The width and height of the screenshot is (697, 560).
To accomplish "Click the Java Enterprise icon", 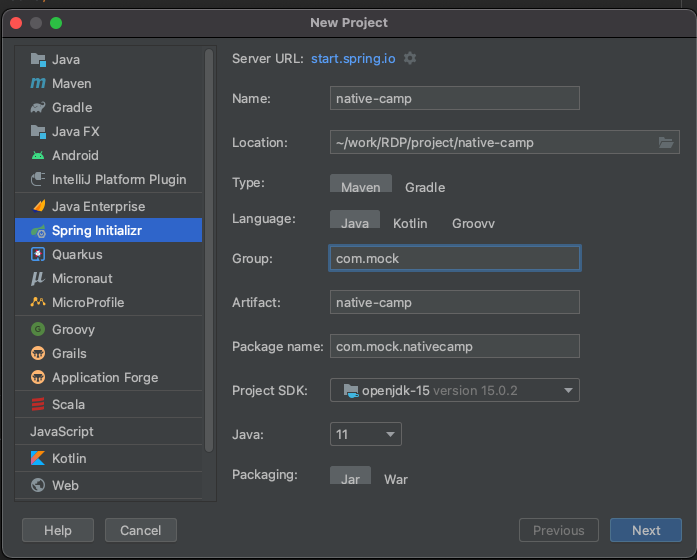I will coord(39,206).
